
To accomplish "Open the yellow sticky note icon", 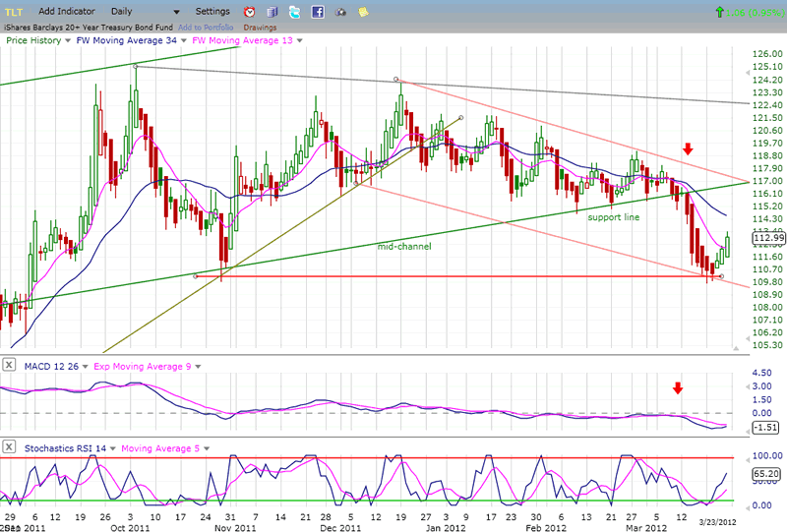I will pos(363,12).
